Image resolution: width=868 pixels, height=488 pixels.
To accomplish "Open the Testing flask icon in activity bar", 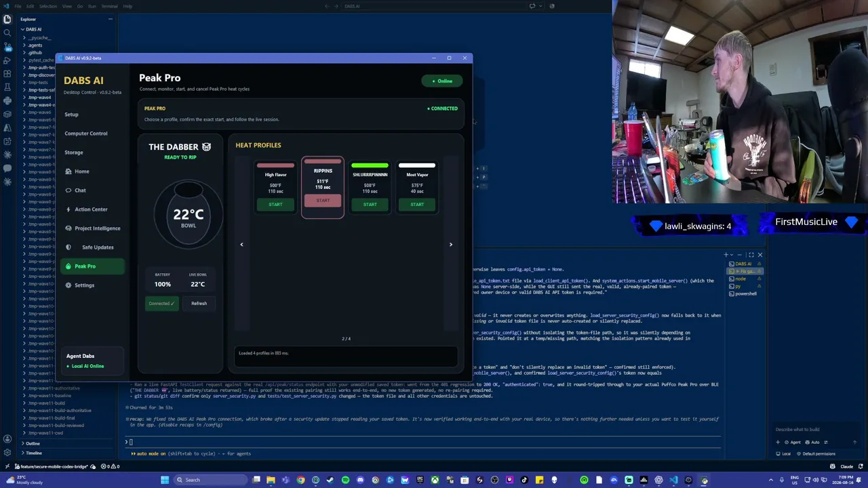I will (7, 87).
